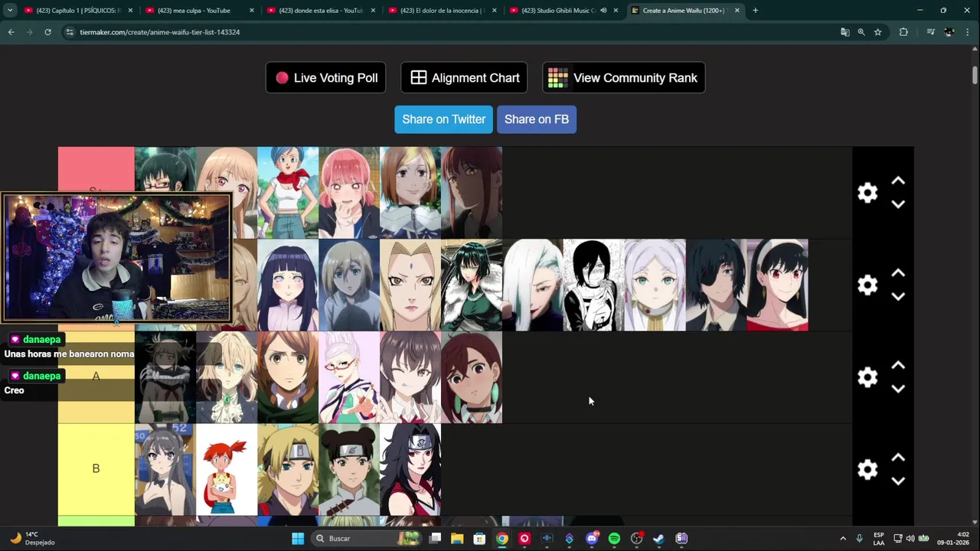Move the A tier row up

pos(898,366)
